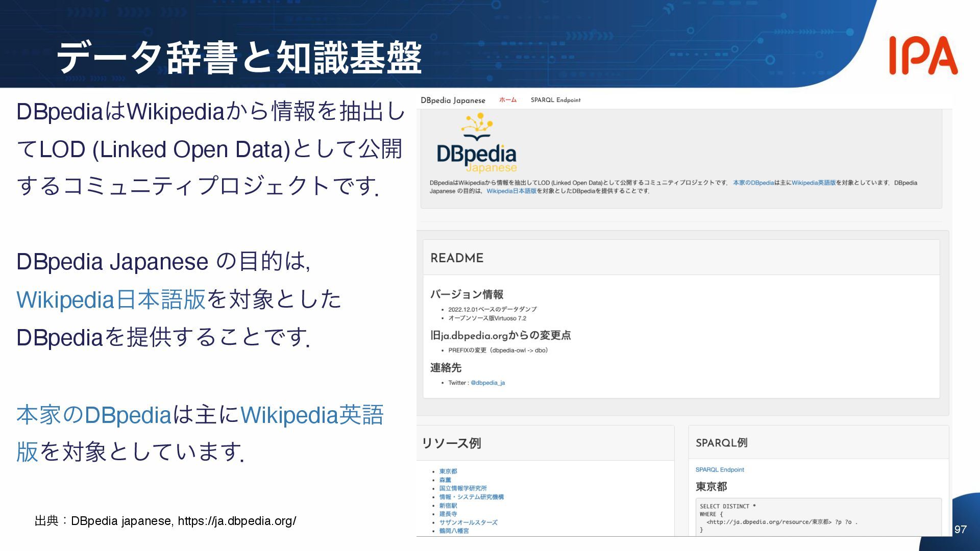Click the PREFIXの変更 line
This screenshot has height=551, width=980.
click(x=498, y=350)
